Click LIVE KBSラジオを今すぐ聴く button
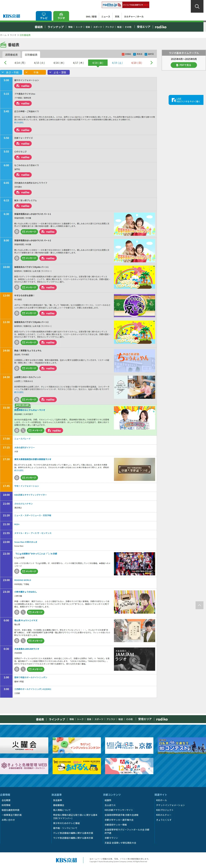The width and height of the screenshot is (206, 868). pos(186,100)
